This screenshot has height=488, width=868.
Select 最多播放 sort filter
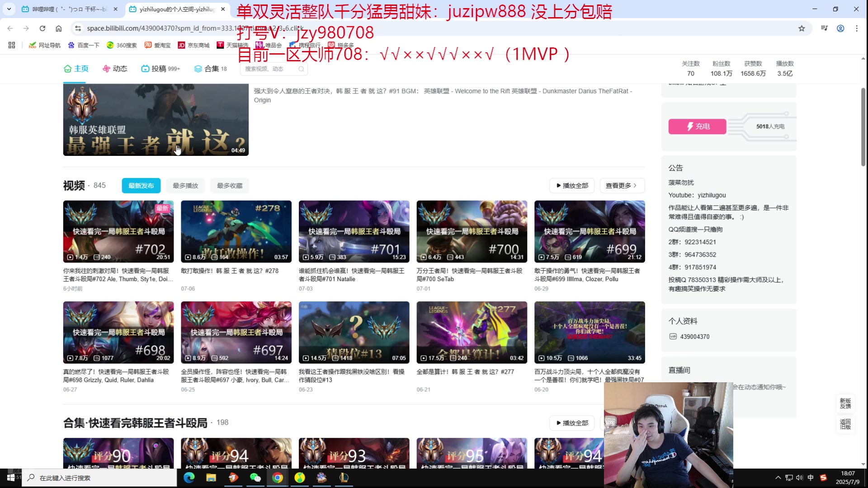click(185, 186)
